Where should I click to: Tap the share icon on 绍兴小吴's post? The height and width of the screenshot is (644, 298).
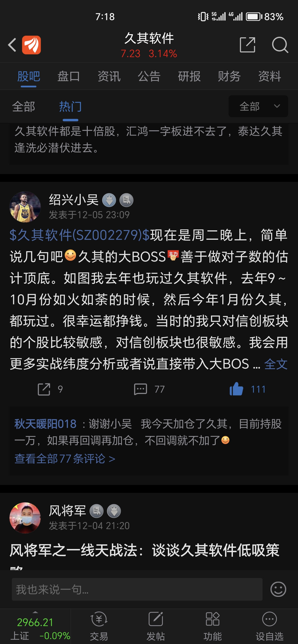tap(44, 389)
